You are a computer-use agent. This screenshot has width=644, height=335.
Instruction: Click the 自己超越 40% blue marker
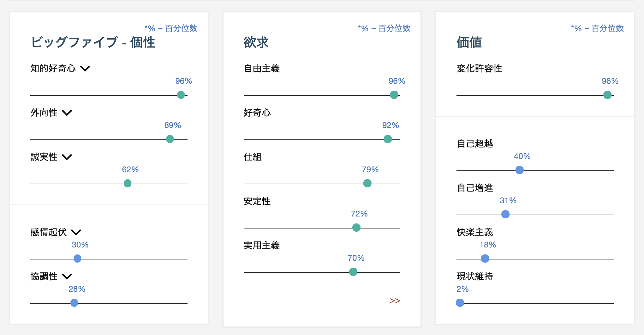click(x=519, y=170)
